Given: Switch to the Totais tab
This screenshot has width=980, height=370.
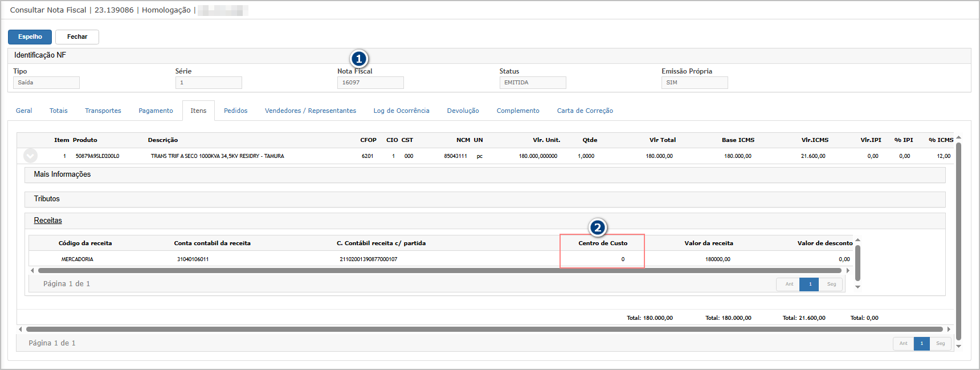Looking at the screenshot, I should click(59, 111).
